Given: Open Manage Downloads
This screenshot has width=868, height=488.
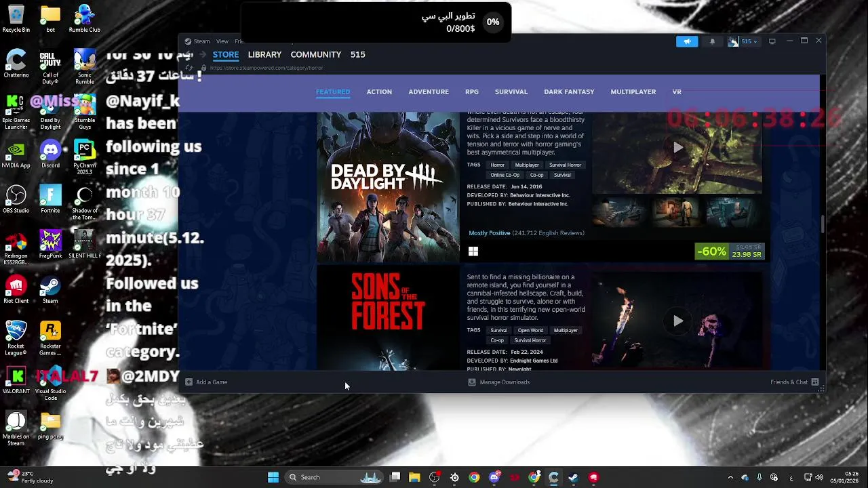Looking at the screenshot, I should (499, 382).
